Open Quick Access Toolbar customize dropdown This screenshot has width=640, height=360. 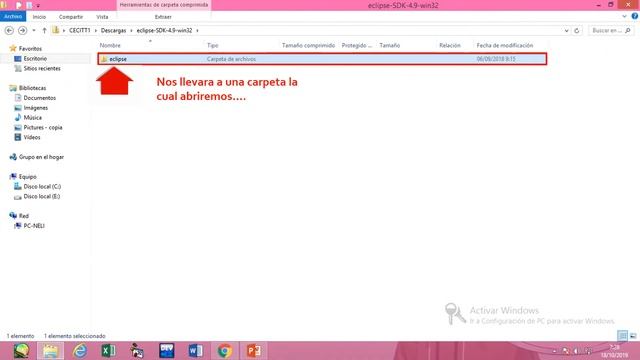[x=38, y=6]
